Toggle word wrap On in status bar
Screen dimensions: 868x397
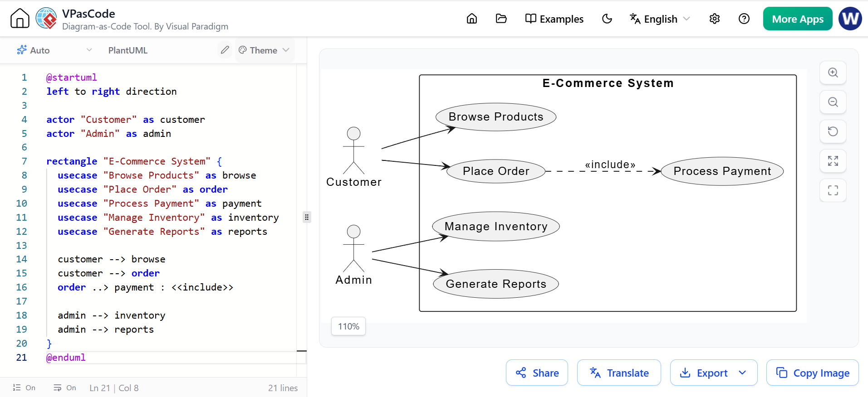click(x=64, y=387)
